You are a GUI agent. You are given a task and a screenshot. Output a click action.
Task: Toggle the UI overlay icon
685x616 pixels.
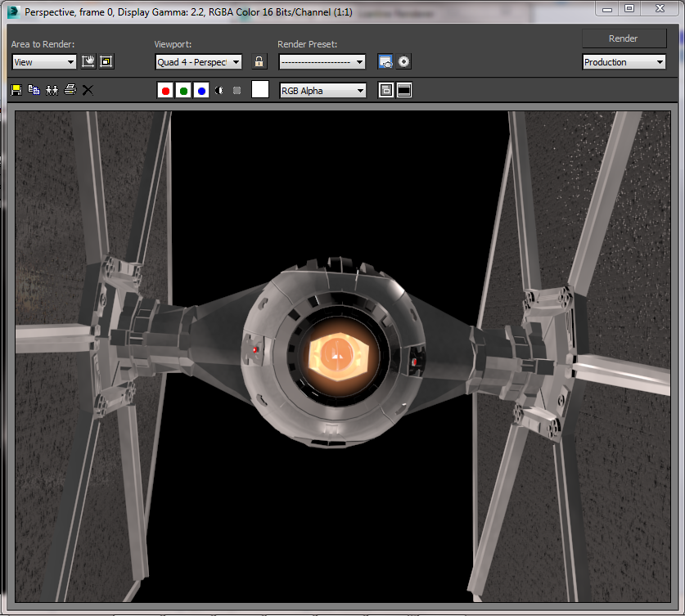(385, 90)
